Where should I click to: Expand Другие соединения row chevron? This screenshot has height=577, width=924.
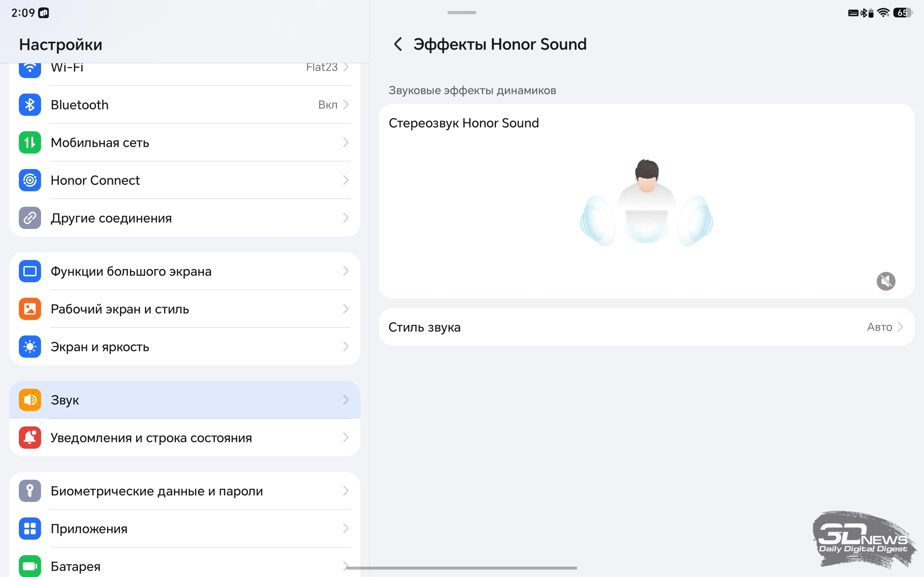click(346, 218)
